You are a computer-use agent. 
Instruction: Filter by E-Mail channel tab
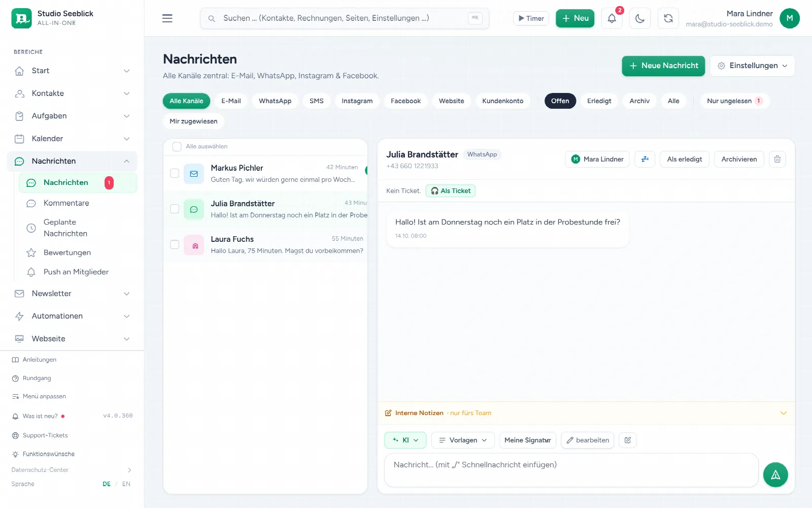click(231, 101)
